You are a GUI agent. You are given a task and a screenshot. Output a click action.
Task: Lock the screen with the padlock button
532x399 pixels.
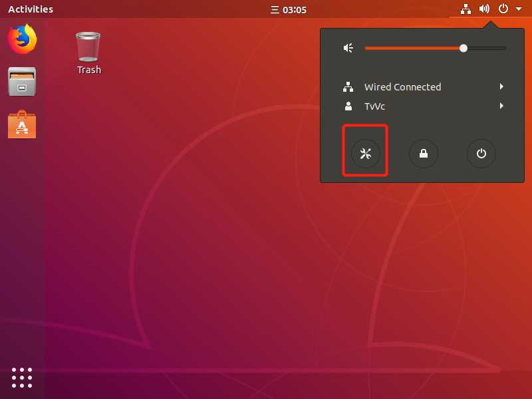coord(424,154)
